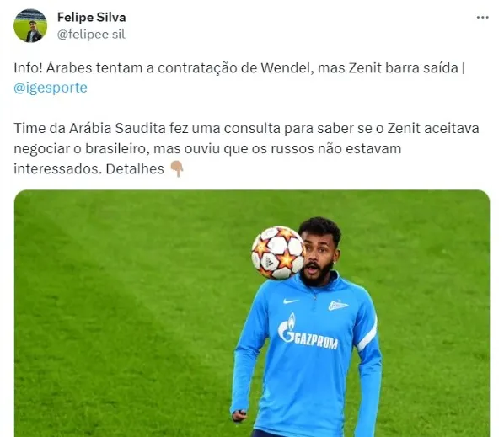Click the white stripe on the jacket sleeve

pyautogui.click(x=367, y=334)
